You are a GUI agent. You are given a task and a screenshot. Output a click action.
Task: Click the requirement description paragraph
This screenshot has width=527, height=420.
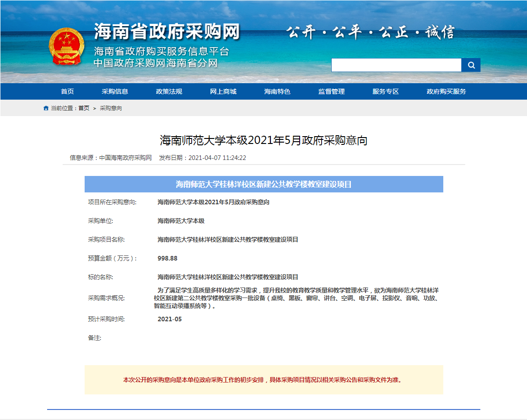(297, 298)
